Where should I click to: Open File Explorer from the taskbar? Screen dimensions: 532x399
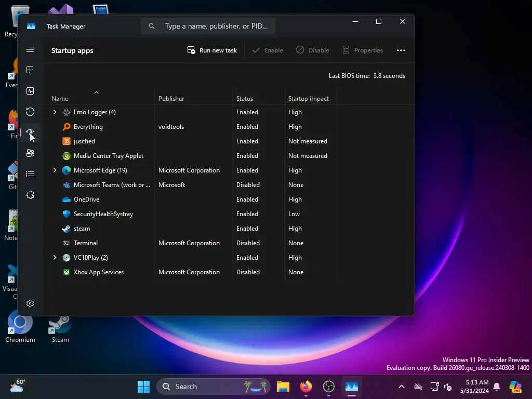283,387
